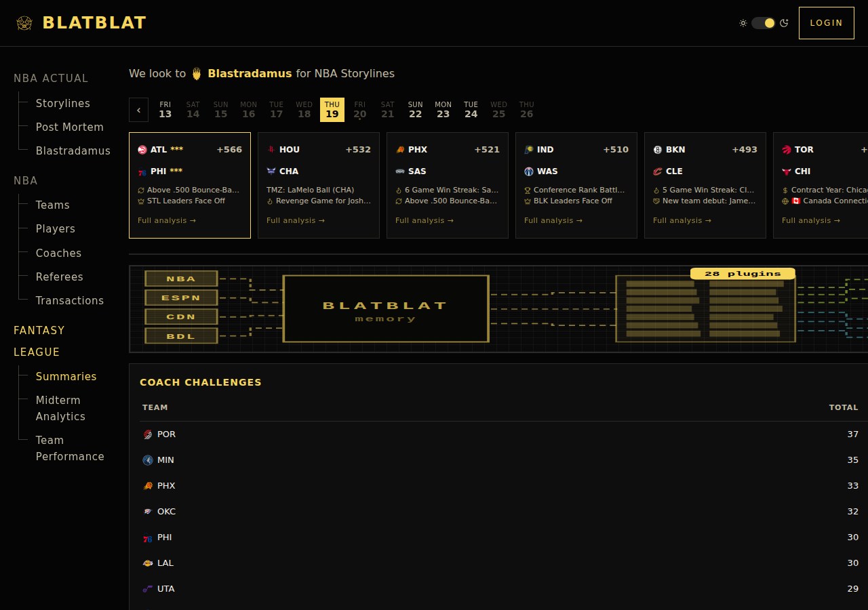Sort table by TEAM column header
The image size is (868, 610).
pyautogui.click(x=155, y=407)
